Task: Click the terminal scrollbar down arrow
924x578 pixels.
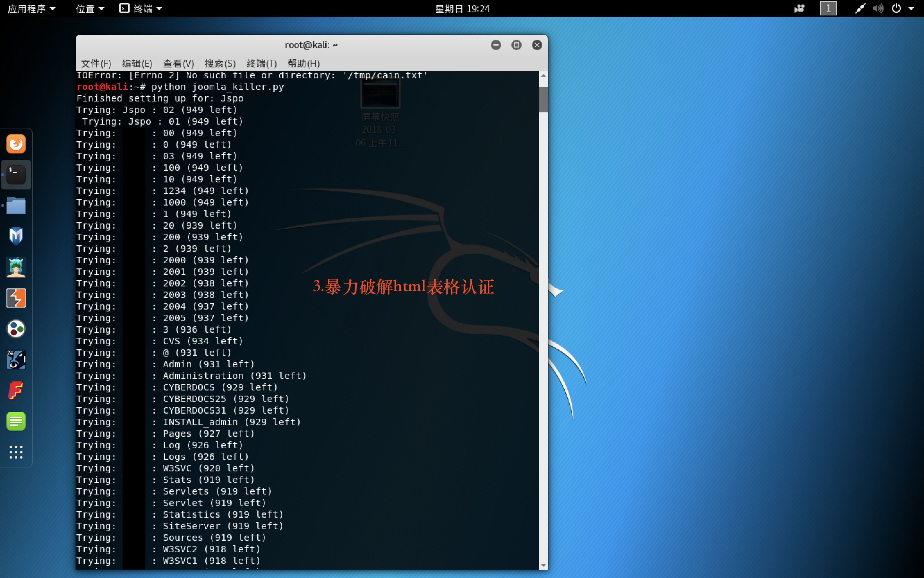Action: [x=543, y=565]
